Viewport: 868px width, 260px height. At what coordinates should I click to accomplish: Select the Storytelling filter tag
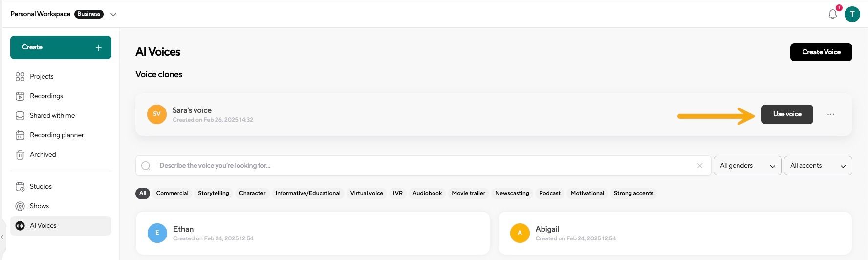coord(213,193)
